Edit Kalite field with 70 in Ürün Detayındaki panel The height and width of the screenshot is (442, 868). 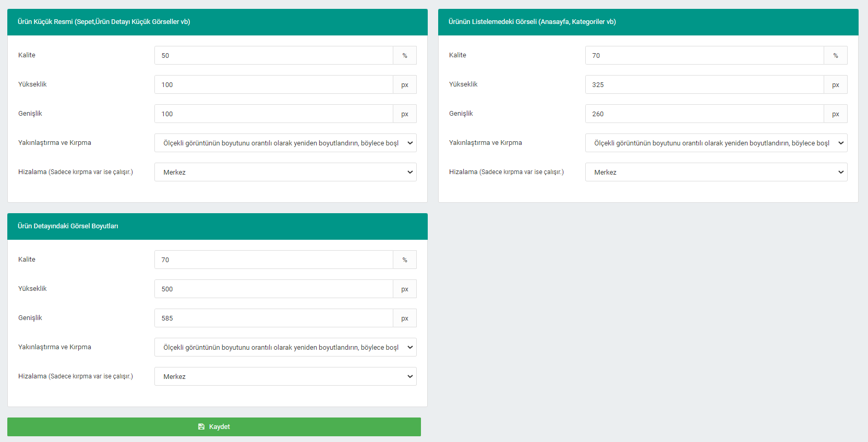pyautogui.click(x=274, y=260)
